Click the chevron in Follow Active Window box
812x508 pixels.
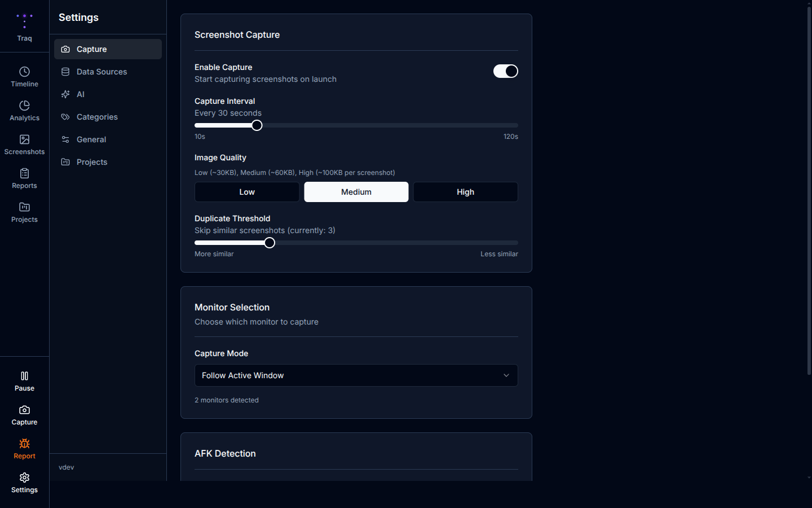point(506,375)
